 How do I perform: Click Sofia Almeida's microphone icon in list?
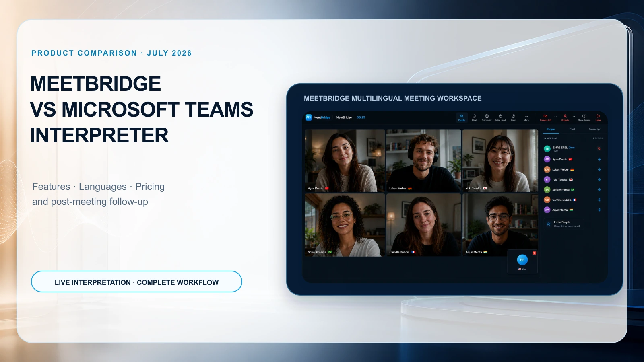[599, 189]
